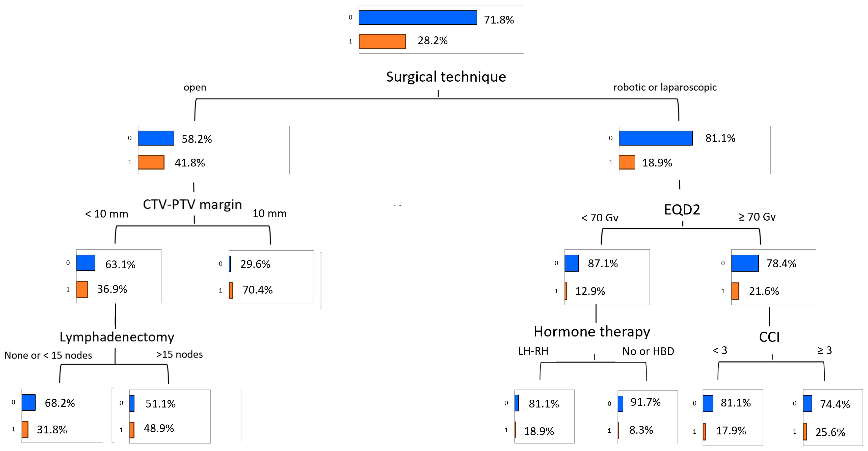
Task: Click the blue 58.2% bar
Action: pos(156,138)
